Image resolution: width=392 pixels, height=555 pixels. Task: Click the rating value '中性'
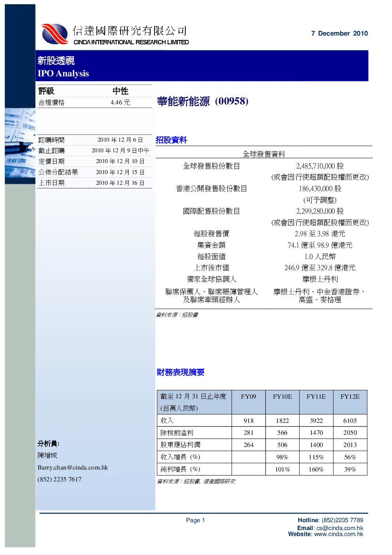coord(121,91)
